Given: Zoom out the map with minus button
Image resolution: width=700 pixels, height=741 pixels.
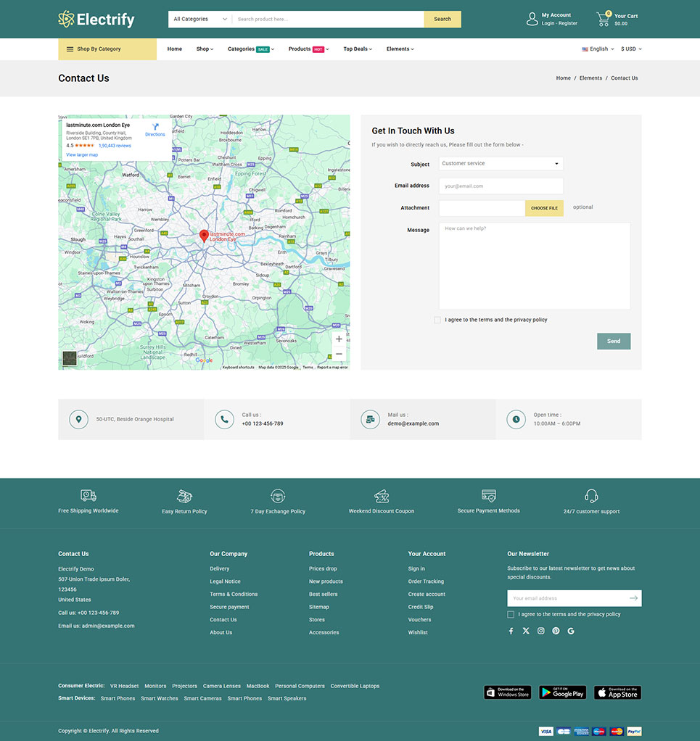Looking at the screenshot, I should click(339, 354).
